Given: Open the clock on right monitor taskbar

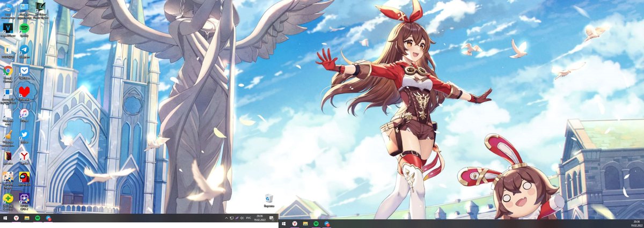Looking at the screenshot, I should [636, 224].
